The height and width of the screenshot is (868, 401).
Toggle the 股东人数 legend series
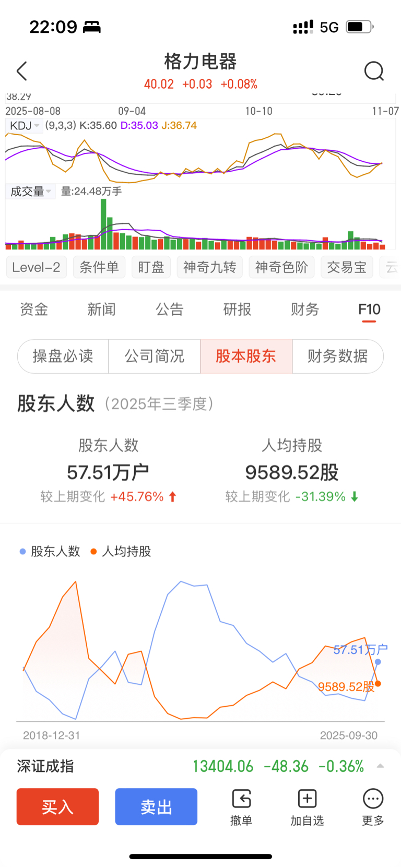click(x=50, y=552)
